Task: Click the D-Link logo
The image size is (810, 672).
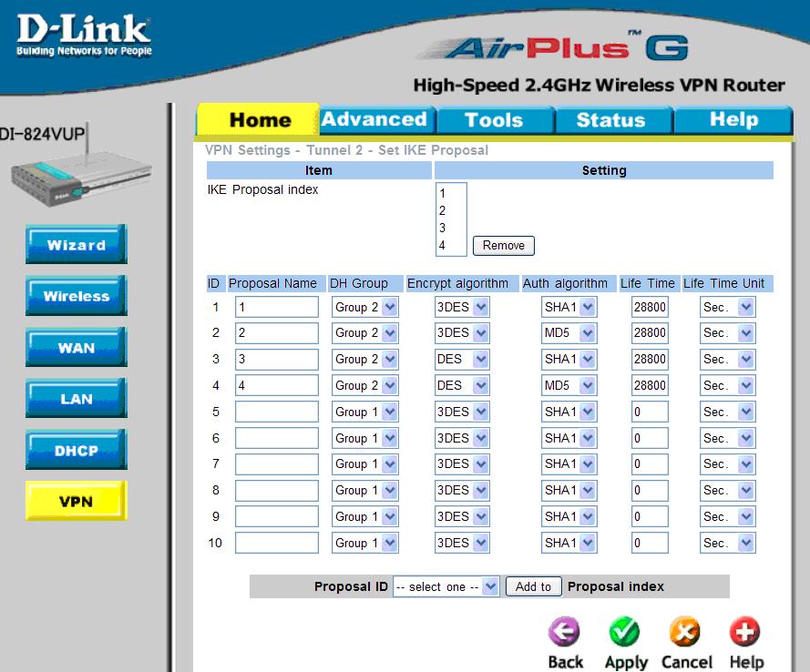Action: click(x=84, y=36)
